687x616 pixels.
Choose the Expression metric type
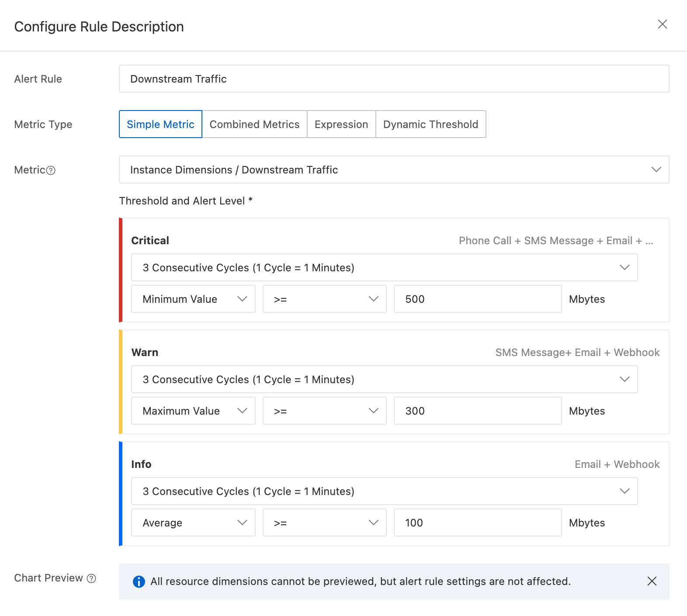pyautogui.click(x=341, y=125)
